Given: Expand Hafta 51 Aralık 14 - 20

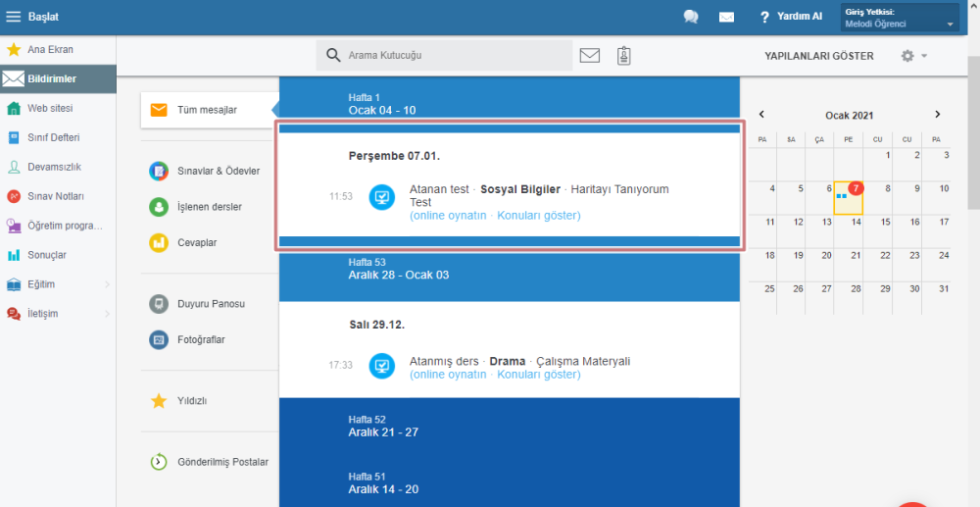Looking at the screenshot, I should tap(510, 483).
